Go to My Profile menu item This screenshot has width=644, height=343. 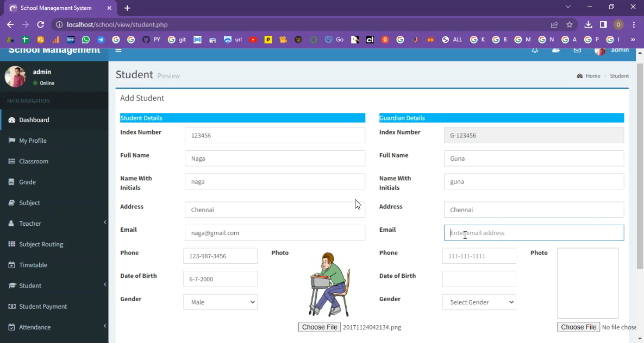(33, 141)
